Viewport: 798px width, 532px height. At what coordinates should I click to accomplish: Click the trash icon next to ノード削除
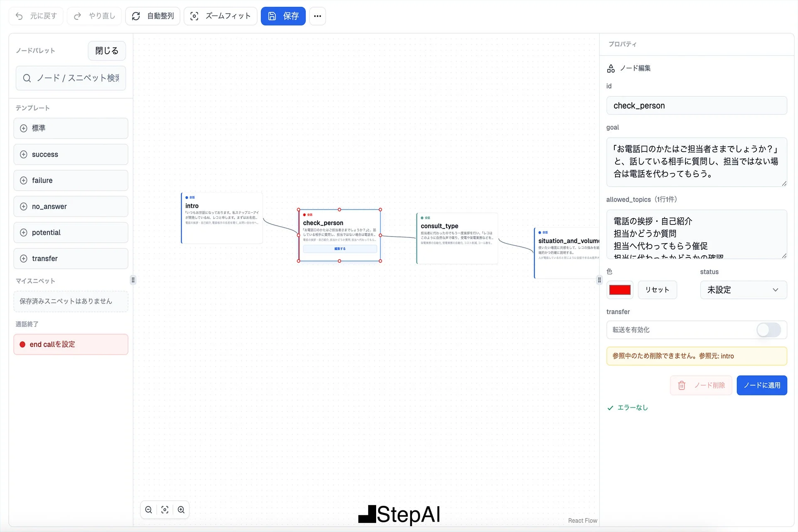coord(682,385)
